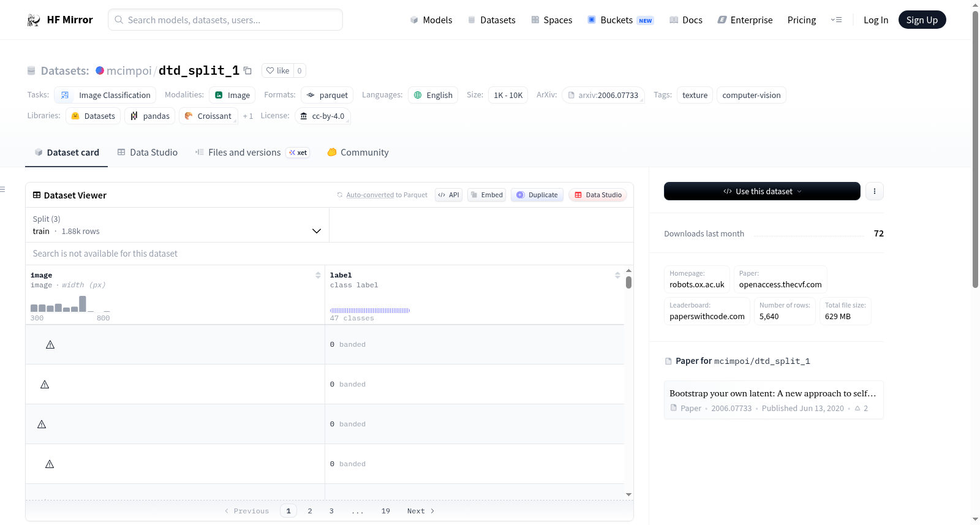The height and width of the screenshot is (525, 980).
Task: Open the Community tab
Action: tap(358, 153)
